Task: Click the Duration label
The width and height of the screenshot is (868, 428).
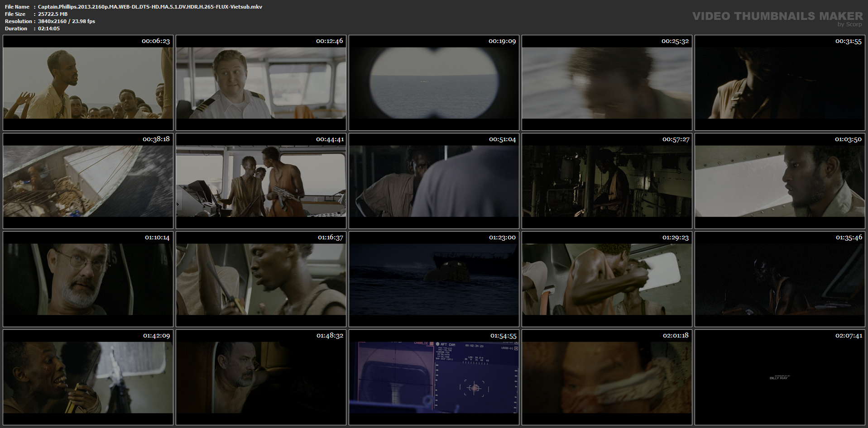Action: [16, 29]
